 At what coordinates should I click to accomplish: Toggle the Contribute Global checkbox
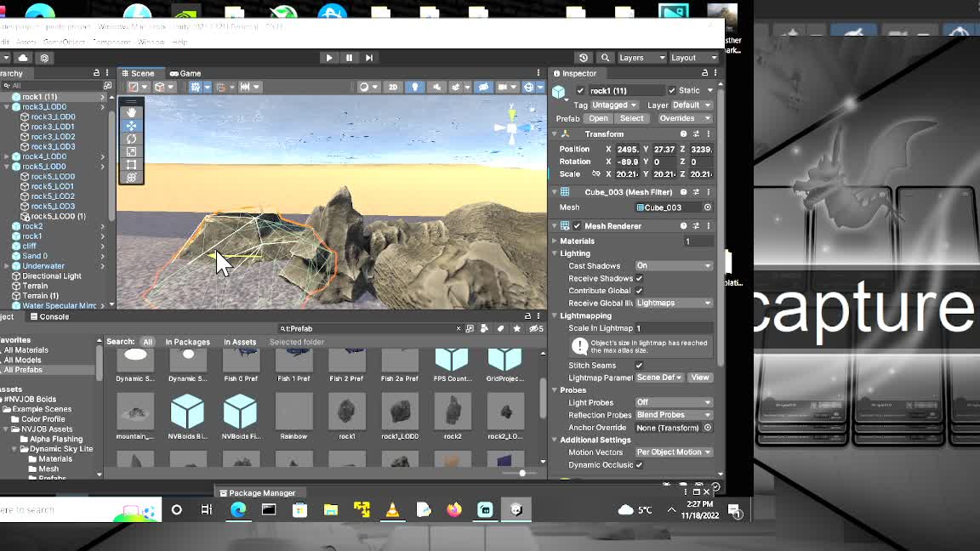639,291
